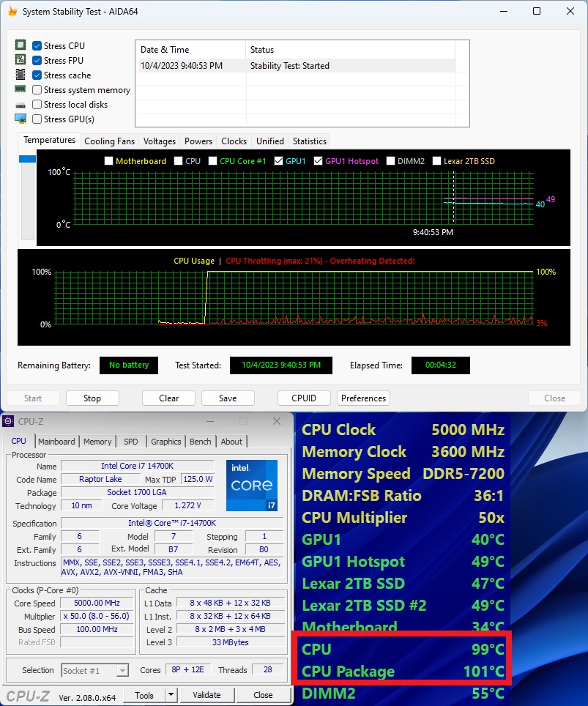The height and width of the screenshot is (706, 588).
Task: Open the Socket #1 selection dropdown
Action: pos(95,670)
